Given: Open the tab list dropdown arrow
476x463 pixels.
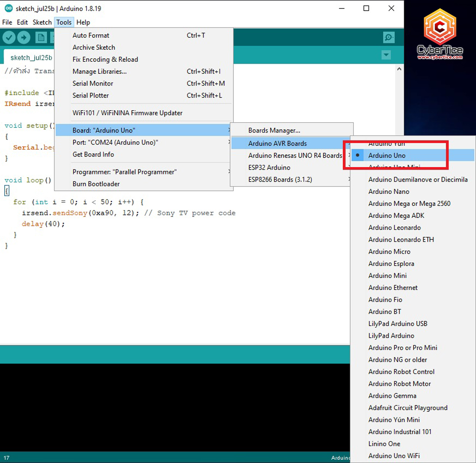Looking at the screenshot, I should (x=386, y=55).
